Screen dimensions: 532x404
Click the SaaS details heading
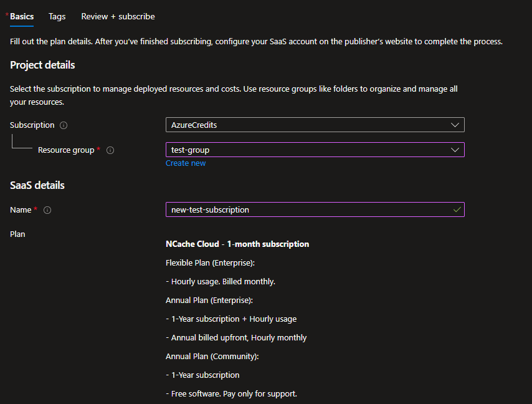37,185
